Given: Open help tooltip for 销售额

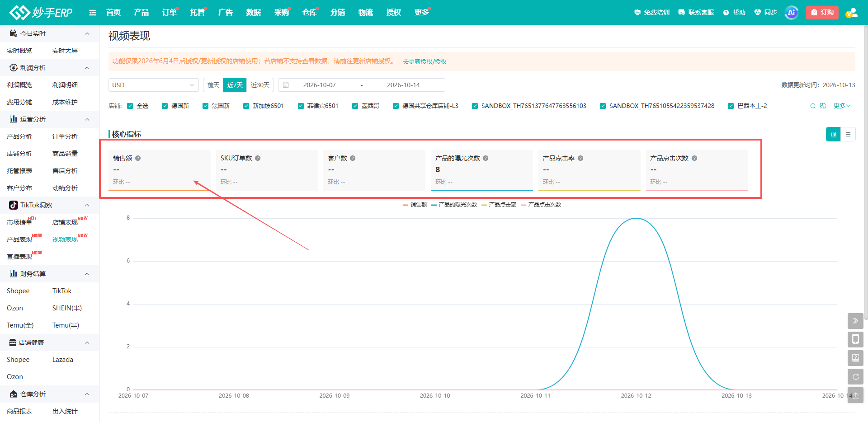Looking at the screenshot, I should 138,158.
